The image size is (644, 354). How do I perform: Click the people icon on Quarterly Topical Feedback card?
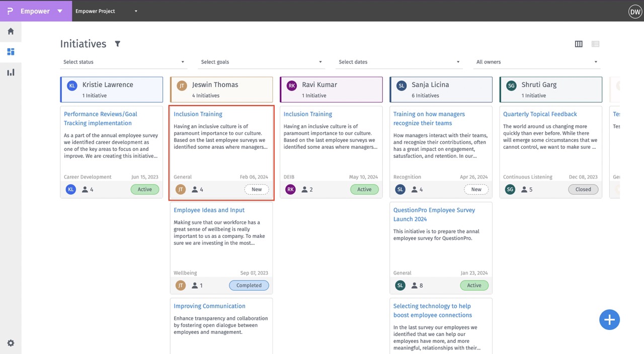(524, 190)
